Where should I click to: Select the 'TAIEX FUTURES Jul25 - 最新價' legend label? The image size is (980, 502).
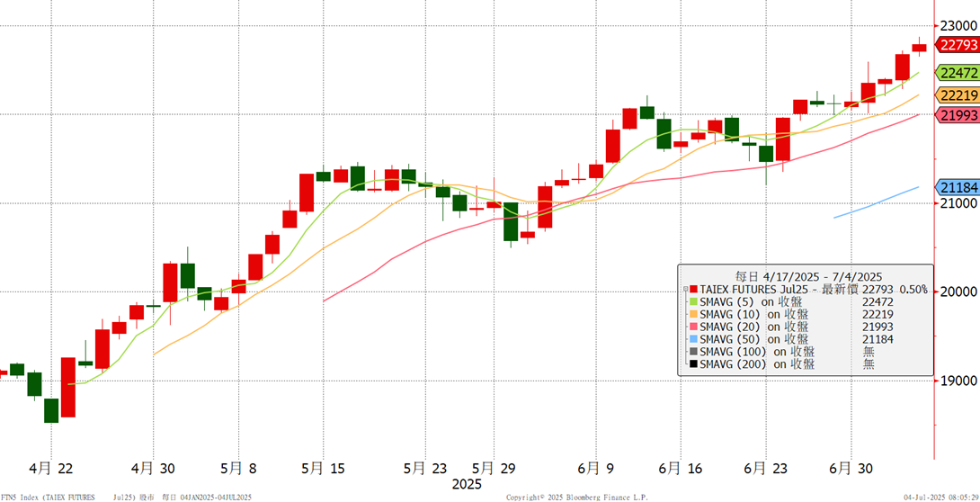[x=779, y=290]
